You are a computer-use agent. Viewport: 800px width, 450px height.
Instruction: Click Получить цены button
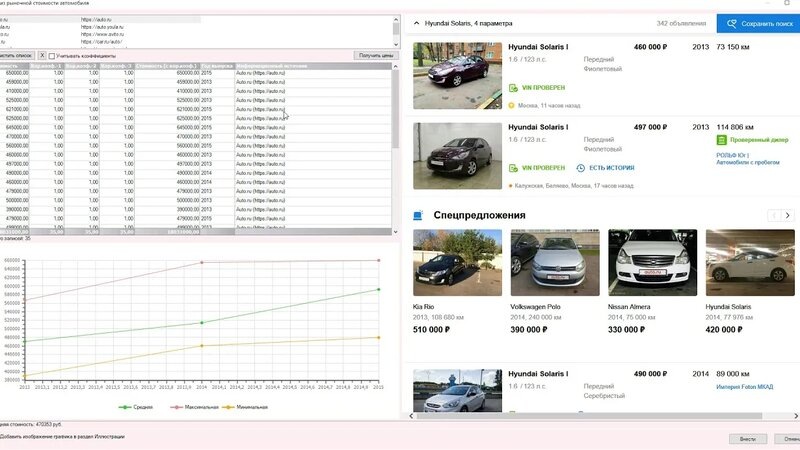click(376, 55)
